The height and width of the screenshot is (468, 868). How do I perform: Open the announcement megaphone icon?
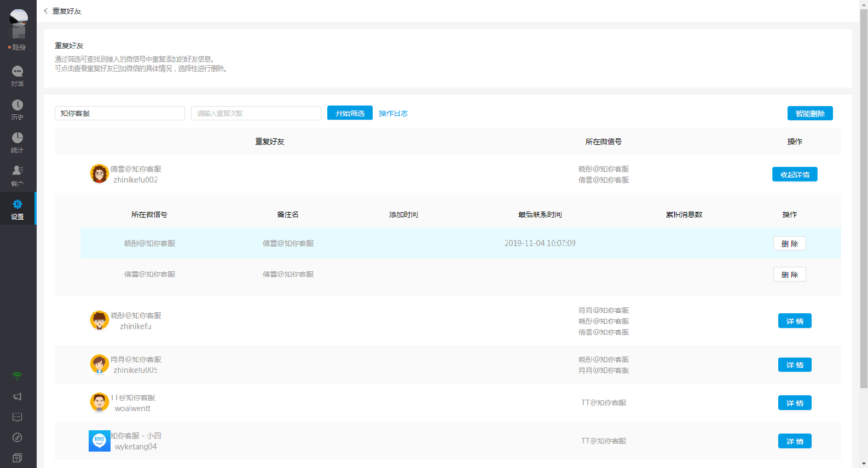click(18, 396)
